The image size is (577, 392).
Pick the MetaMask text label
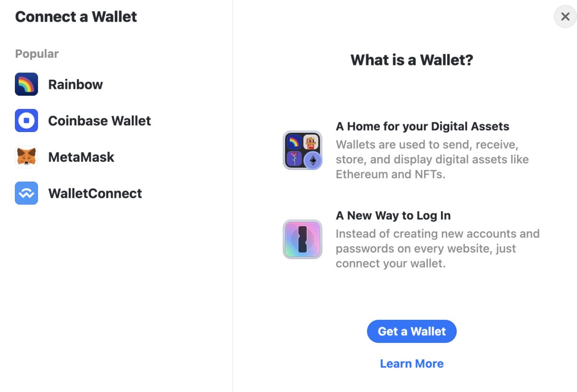tap(81, 157)
